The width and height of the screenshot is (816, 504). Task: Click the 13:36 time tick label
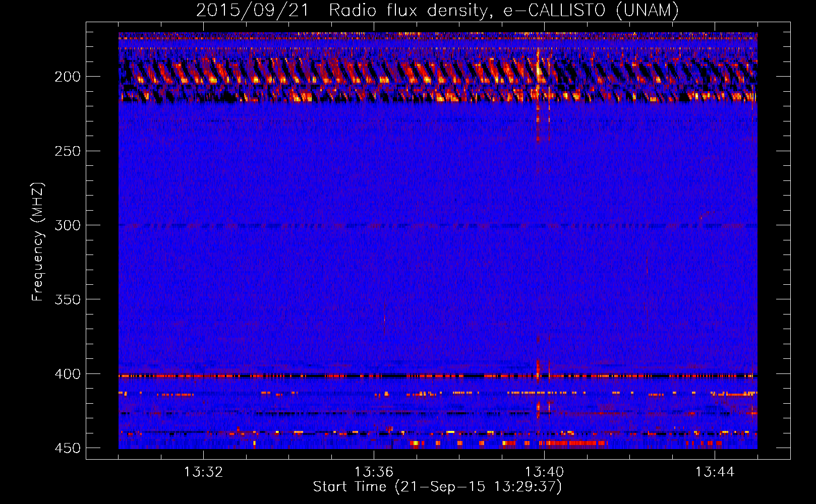point(374,472)
